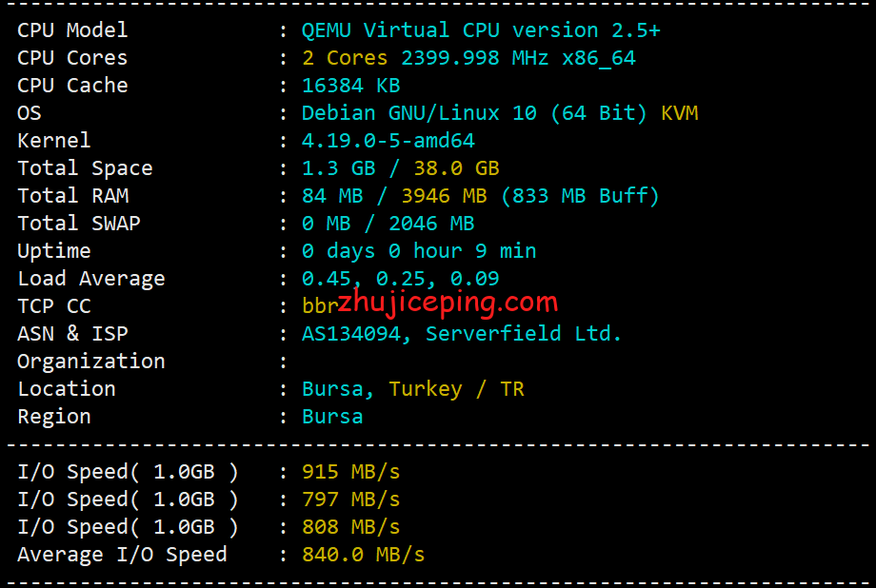The width and height of the screenshot is (876, 588).
Task: Click 'I/O Speed( 1.0GB )' label beside 797 MB/s
Action: pyautogui.click(x=128, y=500)
